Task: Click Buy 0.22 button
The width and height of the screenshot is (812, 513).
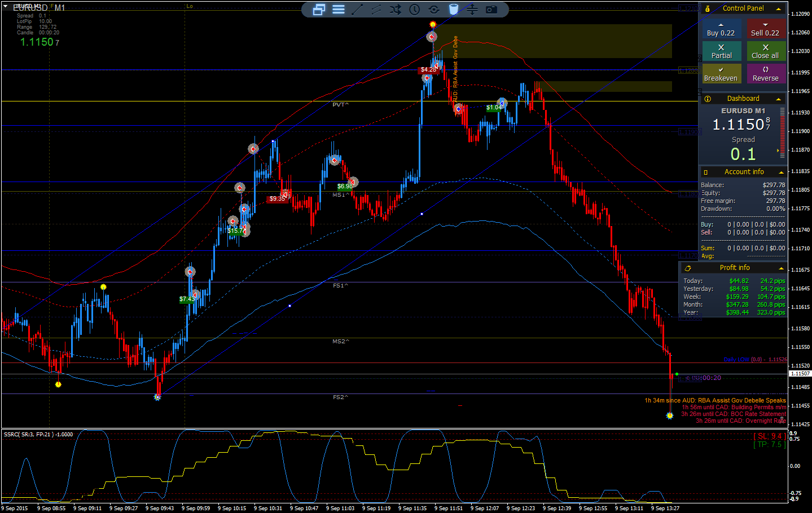Action: point(721,29)
